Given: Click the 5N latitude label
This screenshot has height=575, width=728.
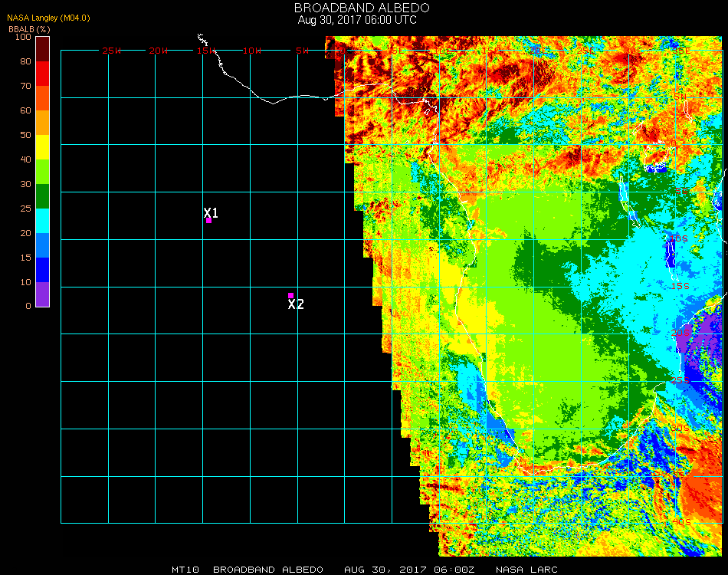Looking at the screenshot, I should (x=681, y=97).
